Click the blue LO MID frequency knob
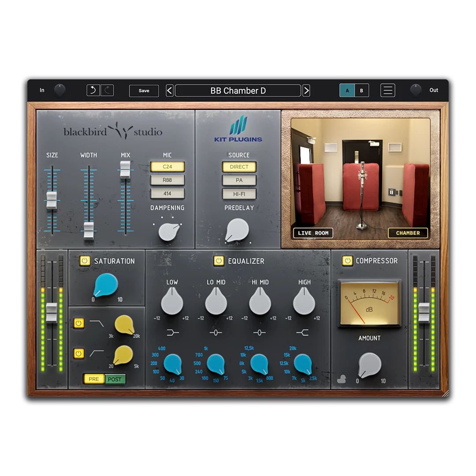 [x=216, y=364]
